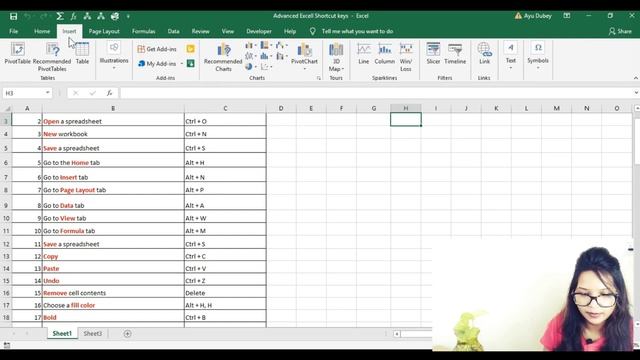Open Recommended Charts
640x360 pixels.
click(x=223, y=57)
